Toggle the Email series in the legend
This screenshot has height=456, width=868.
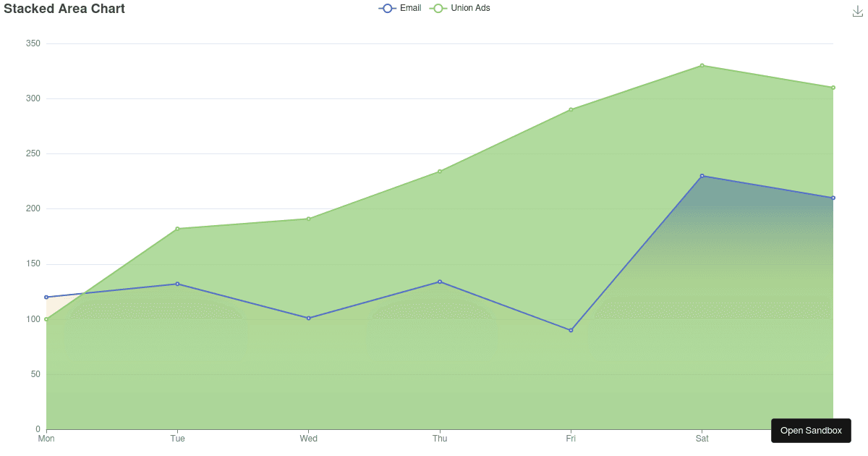click(x=399, y=8)
